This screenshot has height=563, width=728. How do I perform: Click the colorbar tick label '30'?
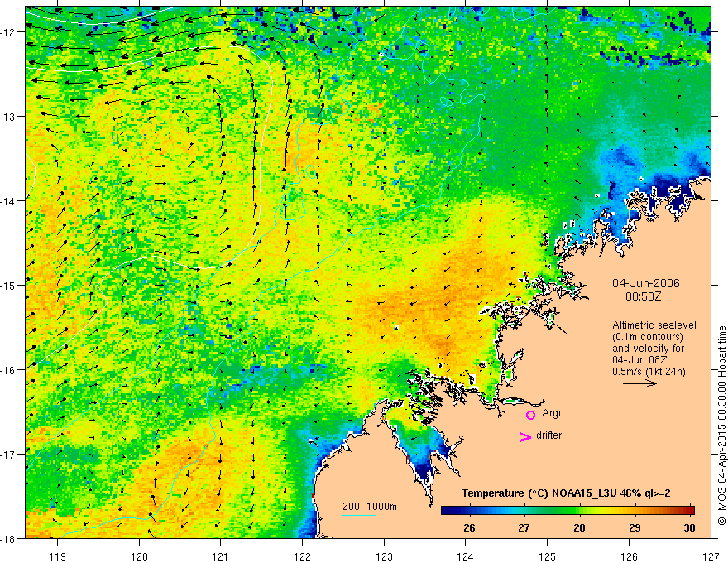689,527
